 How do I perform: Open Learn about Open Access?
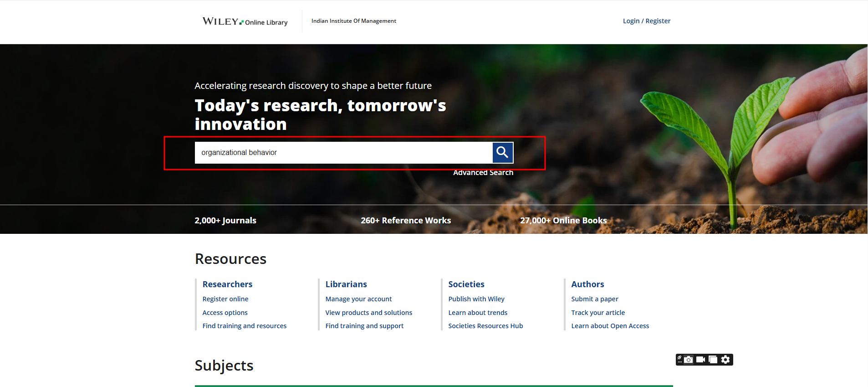[610, 326]
